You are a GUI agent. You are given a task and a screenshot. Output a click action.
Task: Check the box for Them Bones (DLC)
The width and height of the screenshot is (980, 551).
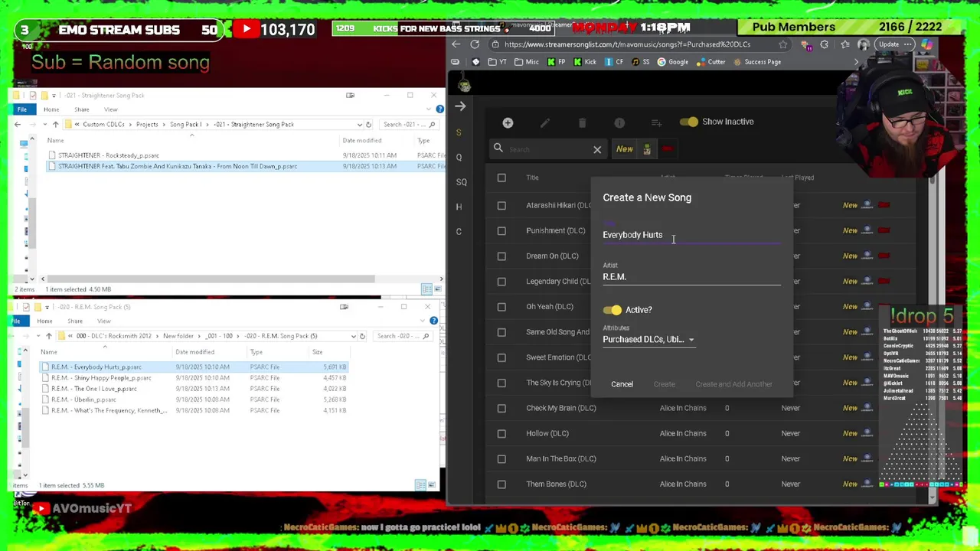(501, 484)
